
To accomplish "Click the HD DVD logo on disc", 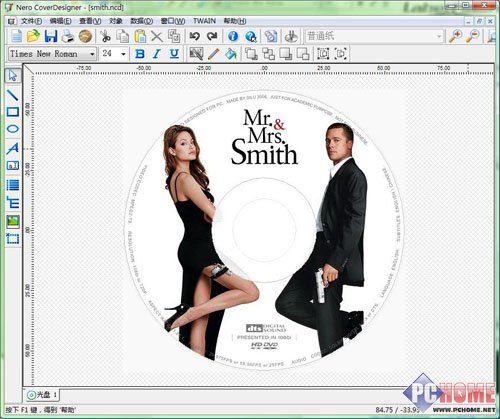I will click(x=264, y=346).
